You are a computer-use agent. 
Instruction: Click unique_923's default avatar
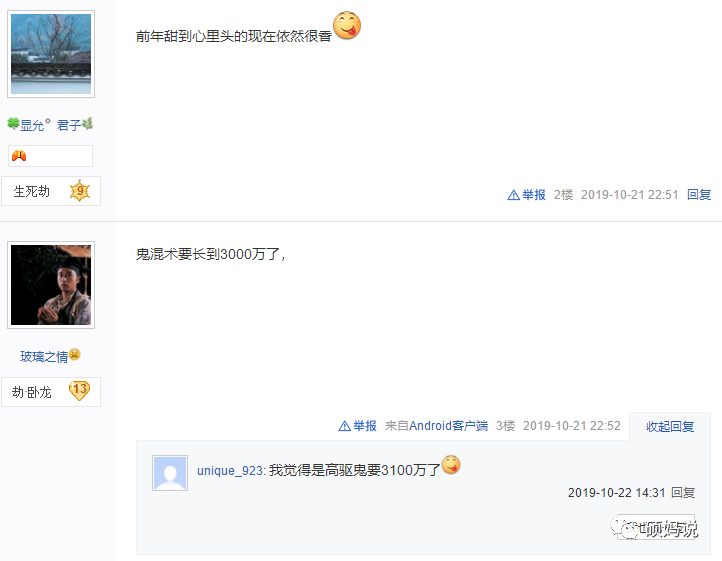point(170,473)
